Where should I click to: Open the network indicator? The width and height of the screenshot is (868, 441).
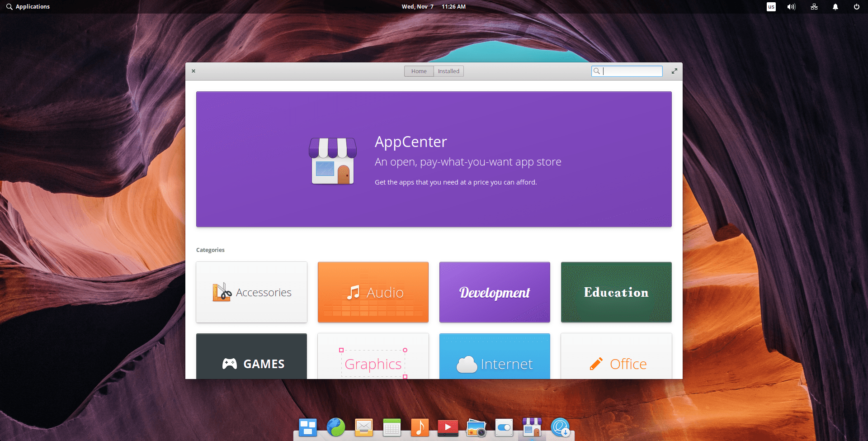[x=814, y=7]
